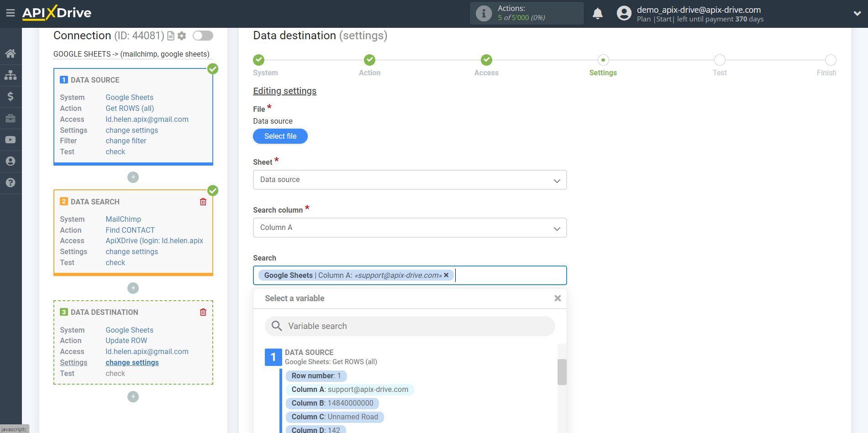This screenshot has height=433, width=868.
Task: Open the help question mark icon
Action: 11,183
